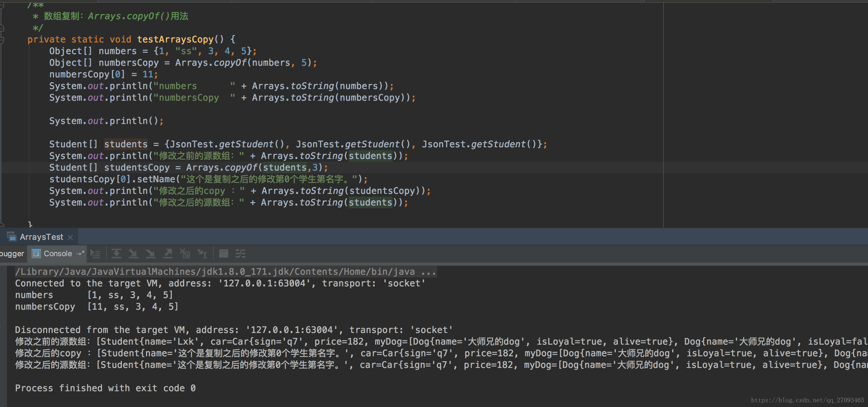This screenshot has height=407, width=868.
Task: Click console output 'numbers [1, ss, 3, 4, 5]'
Action: (94, 295)
